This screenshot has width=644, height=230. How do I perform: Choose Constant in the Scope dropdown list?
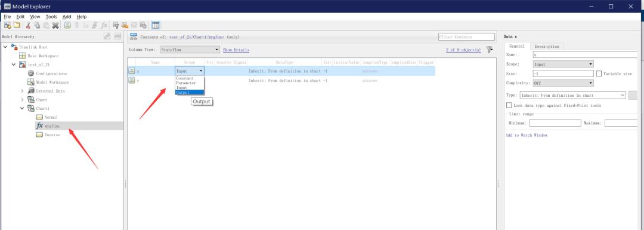coord(190,78)
